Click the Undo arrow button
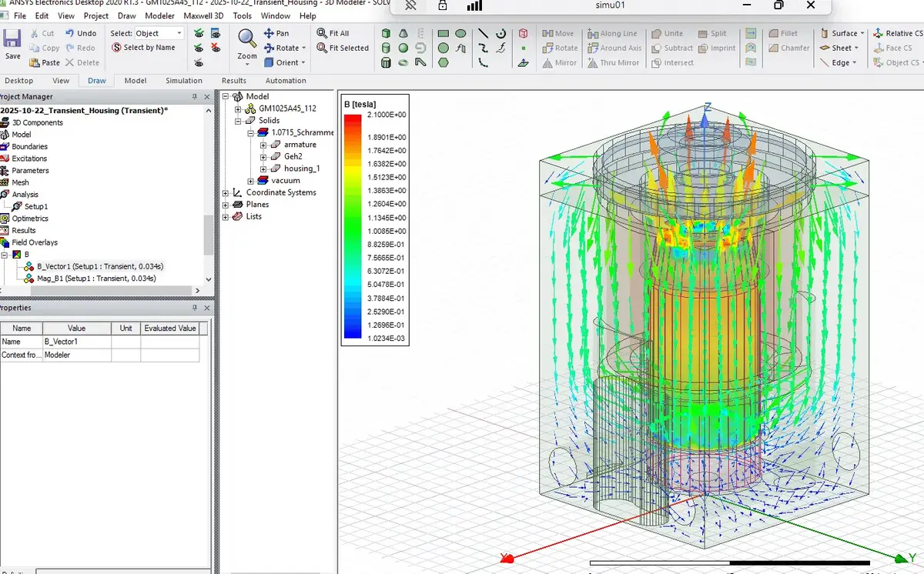This screenshot has height=574, width=924. [69, 33]
